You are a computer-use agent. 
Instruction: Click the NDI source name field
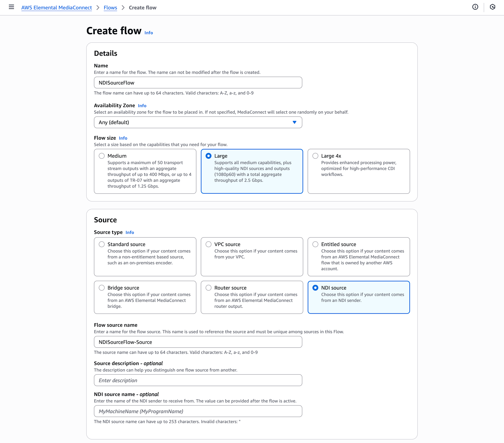pos(198,411)
